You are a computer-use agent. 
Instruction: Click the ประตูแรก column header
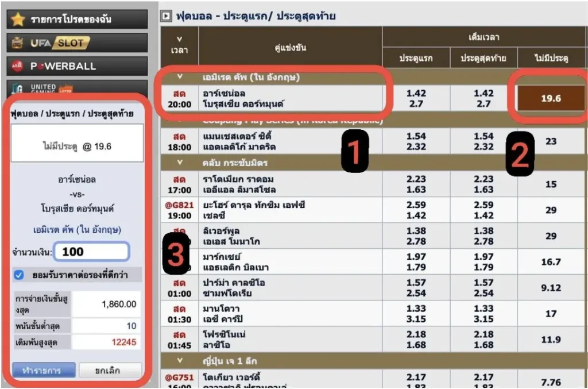click(x=416, y=58)
